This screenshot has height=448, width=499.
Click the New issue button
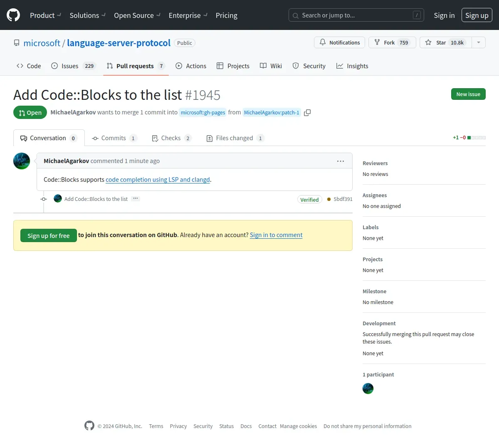tap(468, 94)
